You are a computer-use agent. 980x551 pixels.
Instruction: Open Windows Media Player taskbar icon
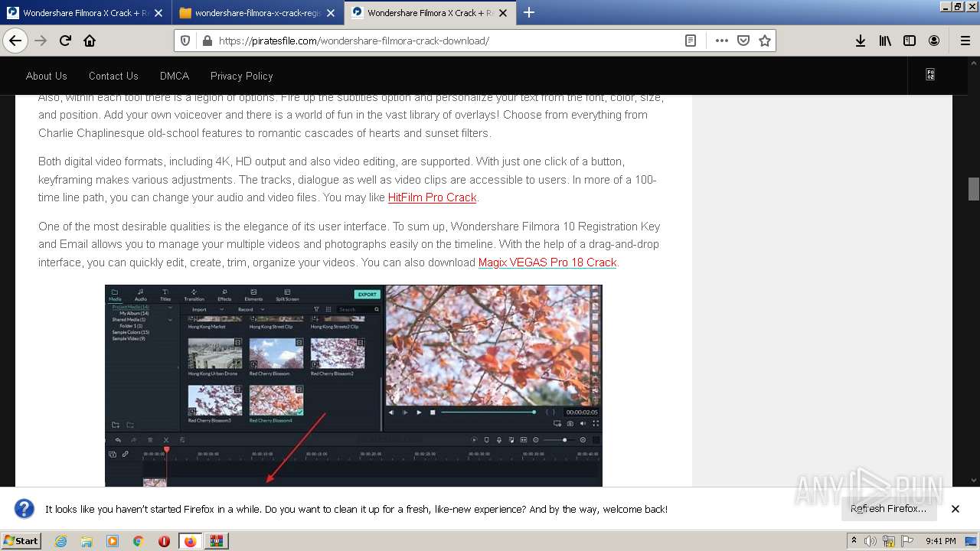click(113, 541)
